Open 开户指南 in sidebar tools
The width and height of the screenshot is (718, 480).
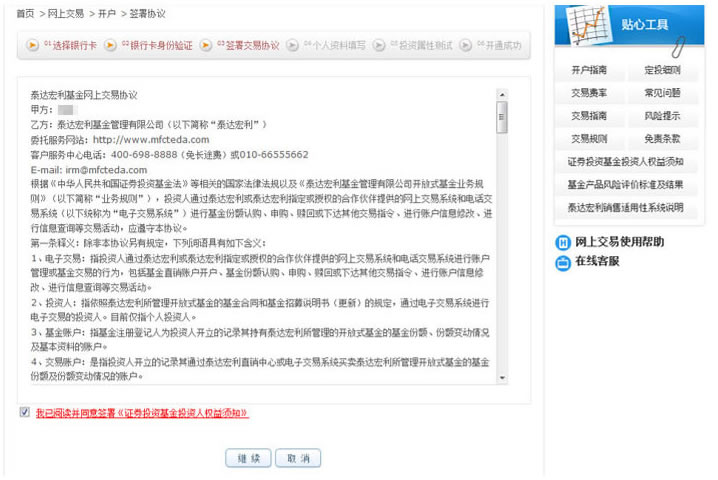[x=589, y=70]
